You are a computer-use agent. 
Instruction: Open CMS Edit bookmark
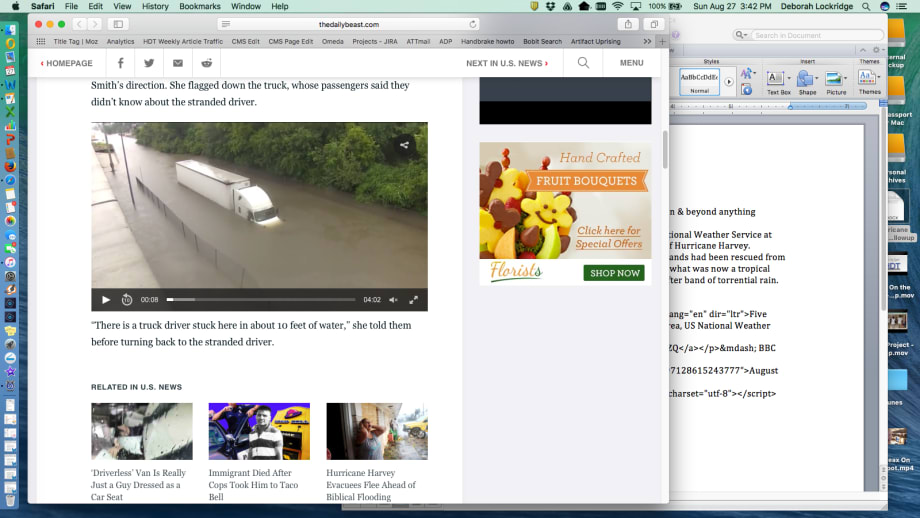coord(245,42)
